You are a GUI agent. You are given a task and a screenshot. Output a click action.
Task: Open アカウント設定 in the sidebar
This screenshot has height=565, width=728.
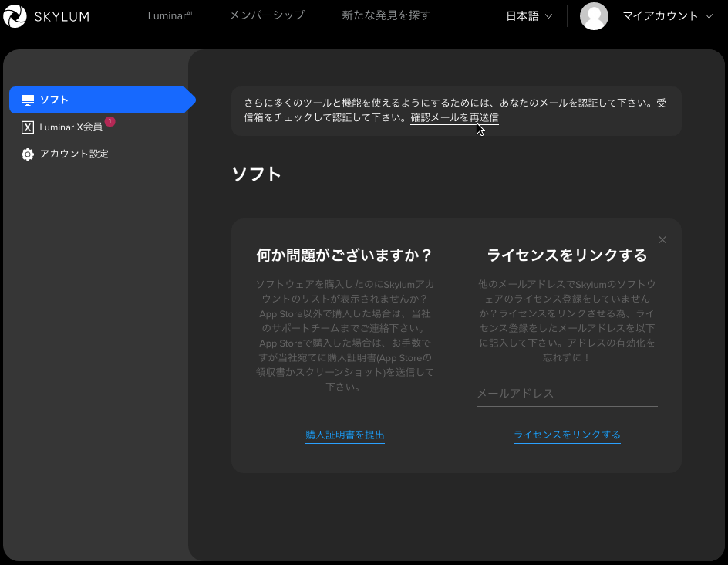point(65,154)
